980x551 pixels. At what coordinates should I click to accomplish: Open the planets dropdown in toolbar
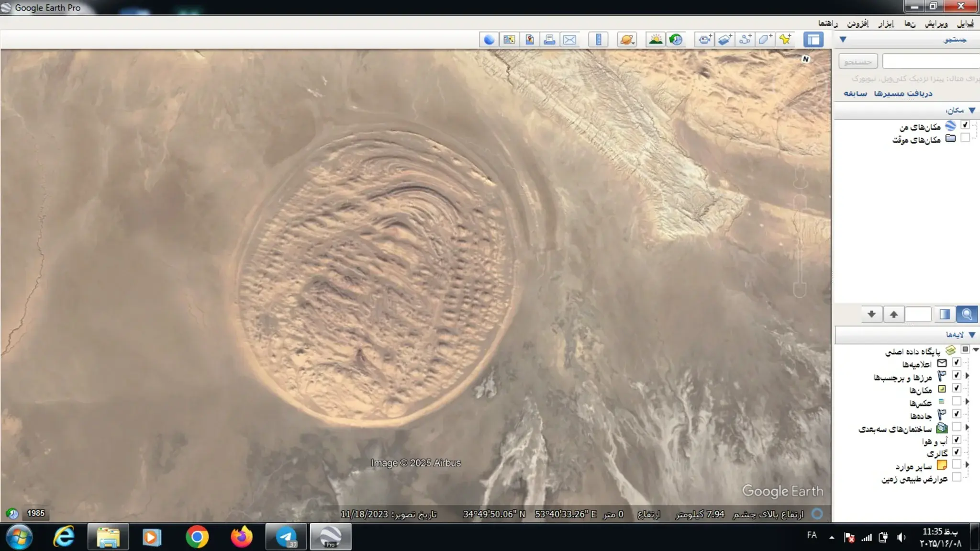(627, 40)
